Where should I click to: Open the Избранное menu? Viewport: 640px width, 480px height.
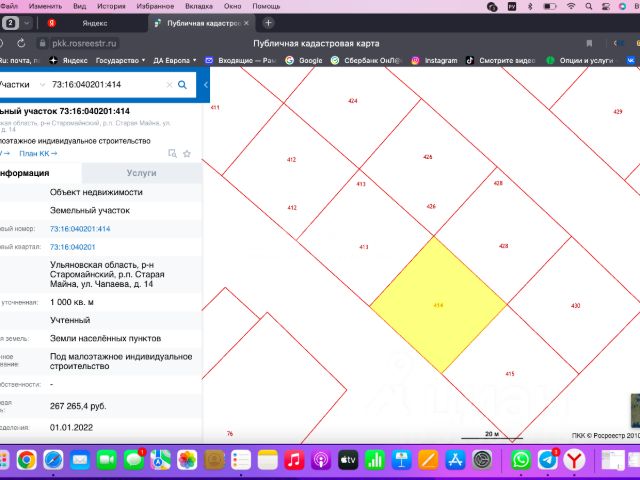[155, 6]
